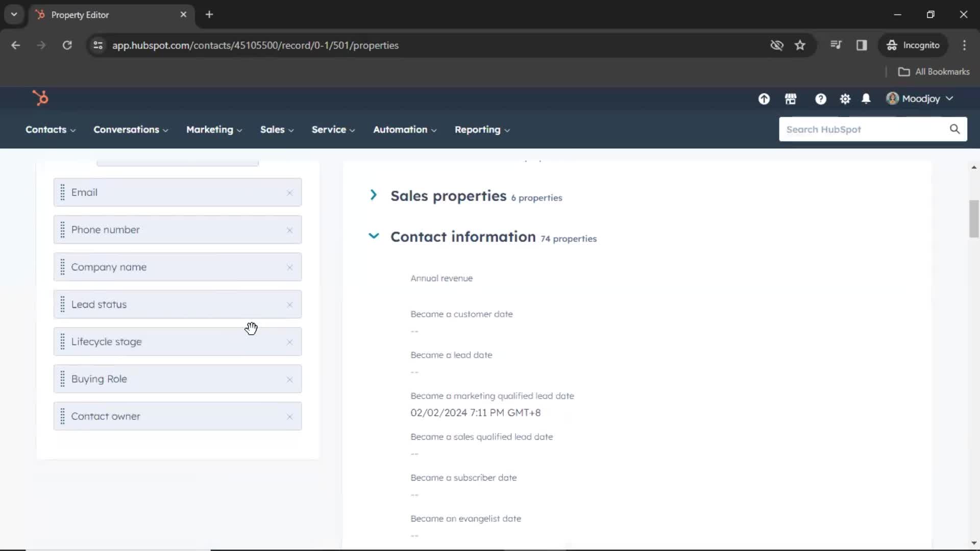Open the marketplace icon
The image size is (980, 551).
click(791, 99)
